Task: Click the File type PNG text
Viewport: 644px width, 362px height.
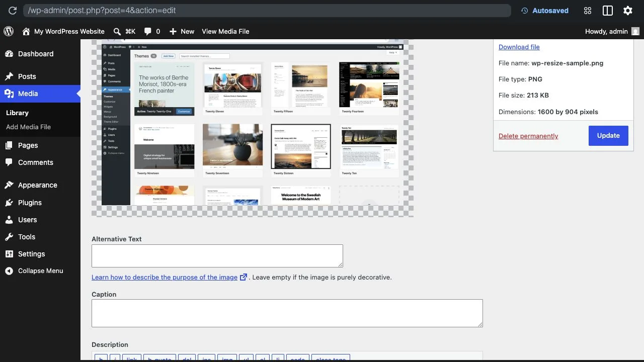Action: [x=520, y=79]
